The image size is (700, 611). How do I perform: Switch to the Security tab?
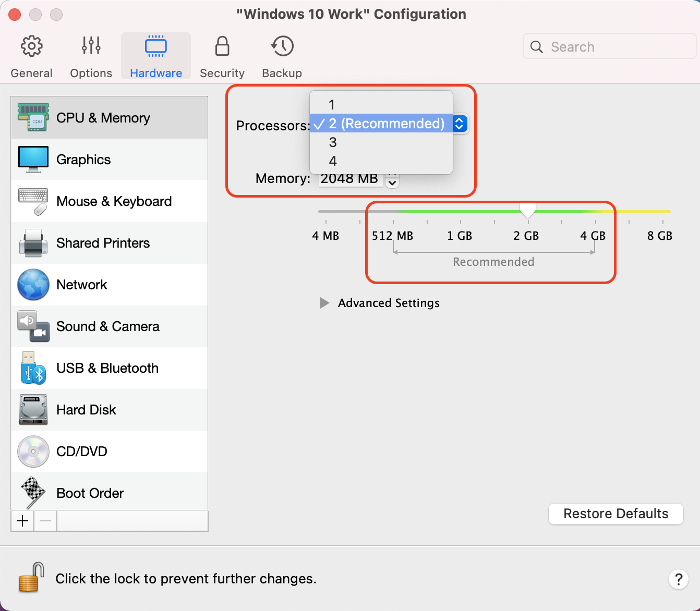tap(222, 56)
